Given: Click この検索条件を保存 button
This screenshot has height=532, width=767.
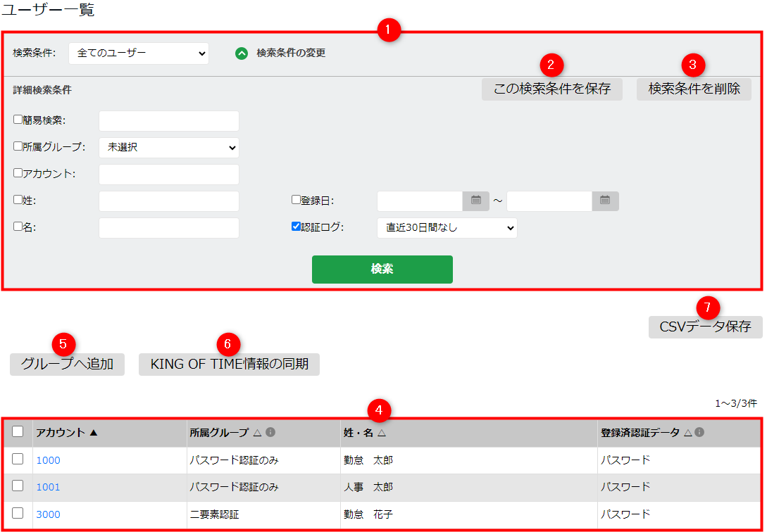Looking at the screenshot, I should (x=551, y=89).
